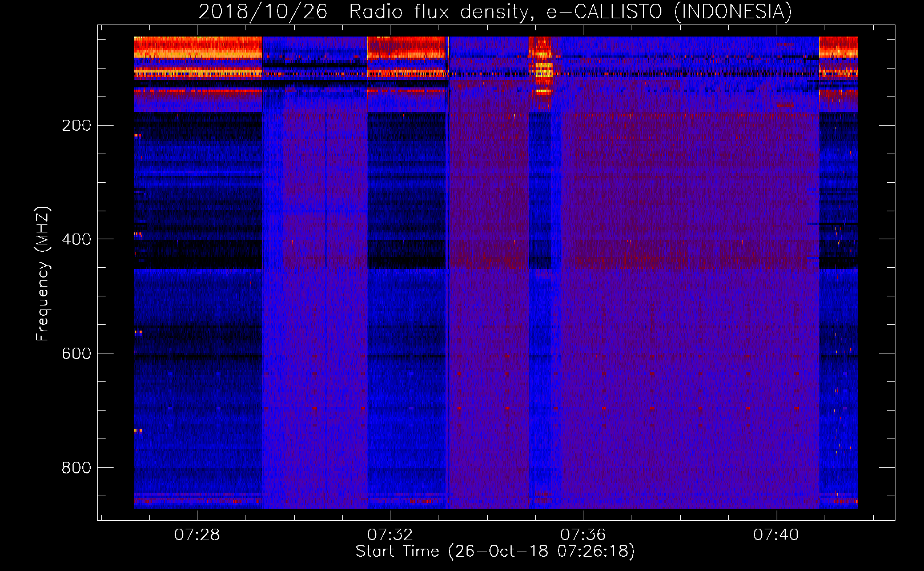Click the 200 frequency tick label

pyautogui.click(x=77, y=125)
